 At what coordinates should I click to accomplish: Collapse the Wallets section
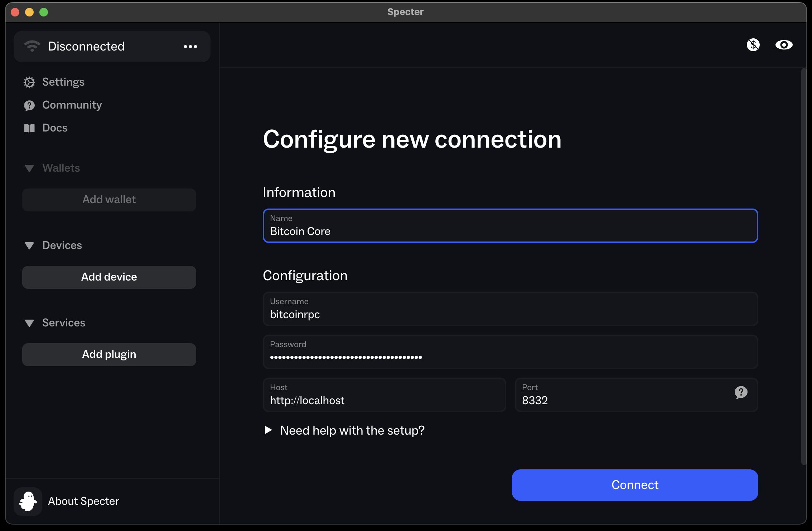[x=29, y=168]
